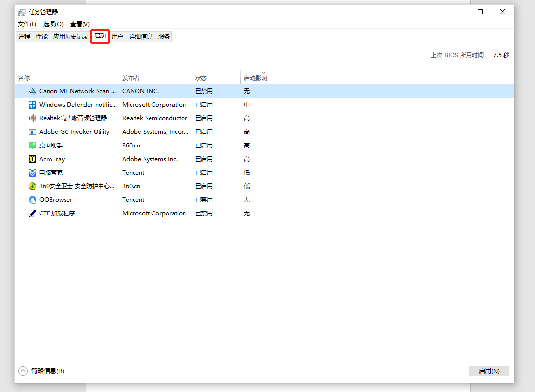This screenshot has width=535, height=392.
Task: Click the 启用 button
Action: [x=488, y=371]
